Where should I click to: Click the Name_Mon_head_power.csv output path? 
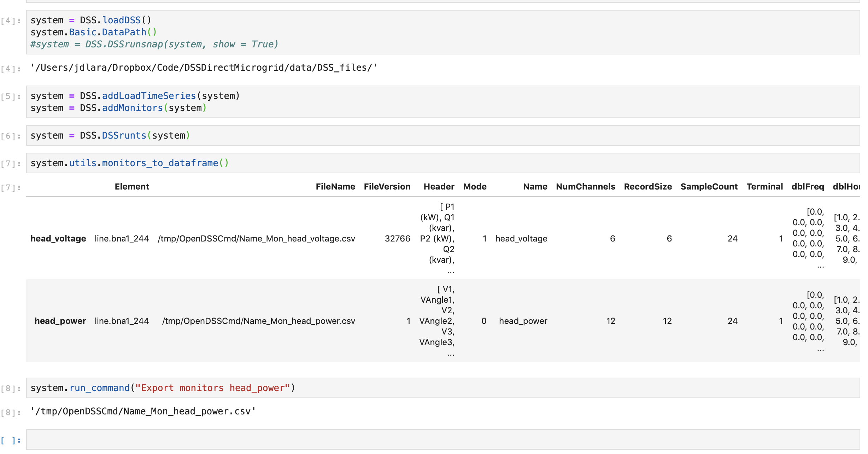[143, 411]
